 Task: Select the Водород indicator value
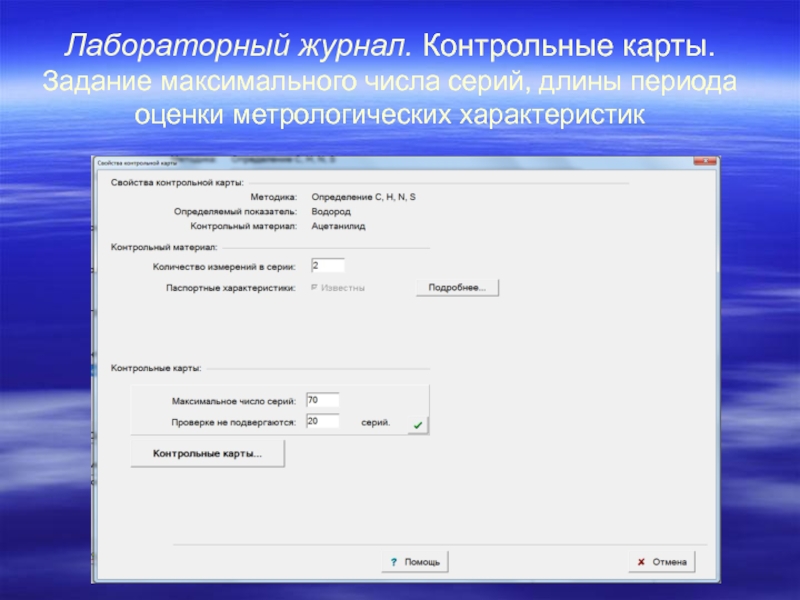coord(331,211)
